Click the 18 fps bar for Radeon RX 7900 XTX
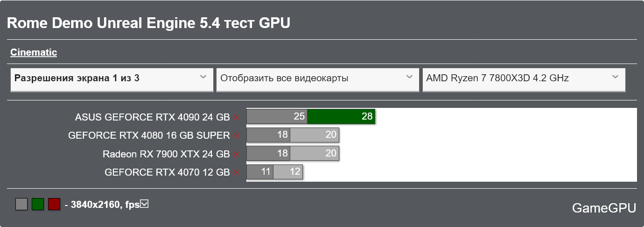 (x=268, y=153)
